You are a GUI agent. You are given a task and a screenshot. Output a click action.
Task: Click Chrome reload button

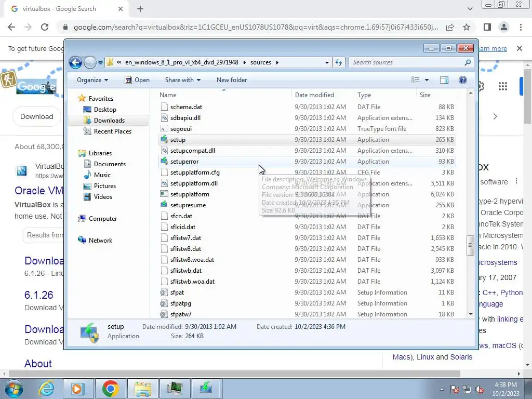(45, 27)
